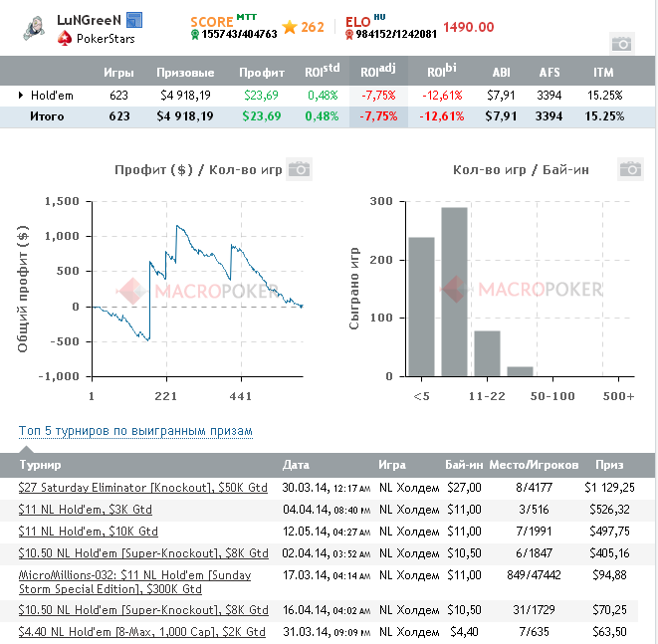Click the 3/516 place cell
Screen dimensions: 658x644
pos(534,510)
